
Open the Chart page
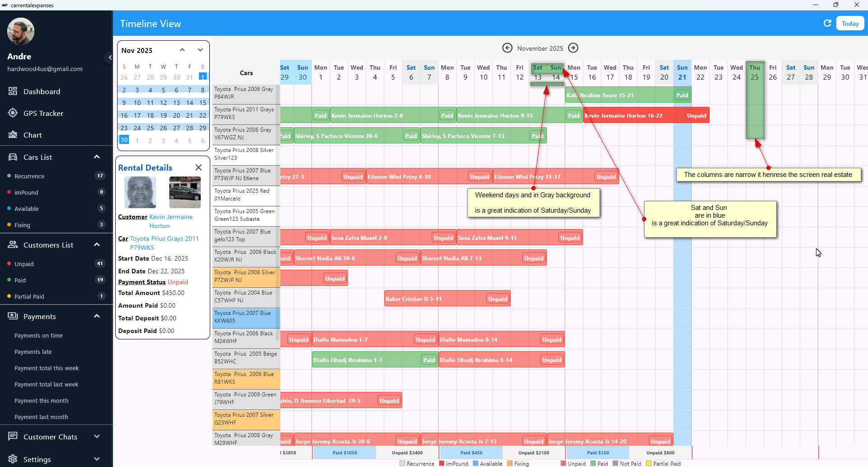coord(33,135)
